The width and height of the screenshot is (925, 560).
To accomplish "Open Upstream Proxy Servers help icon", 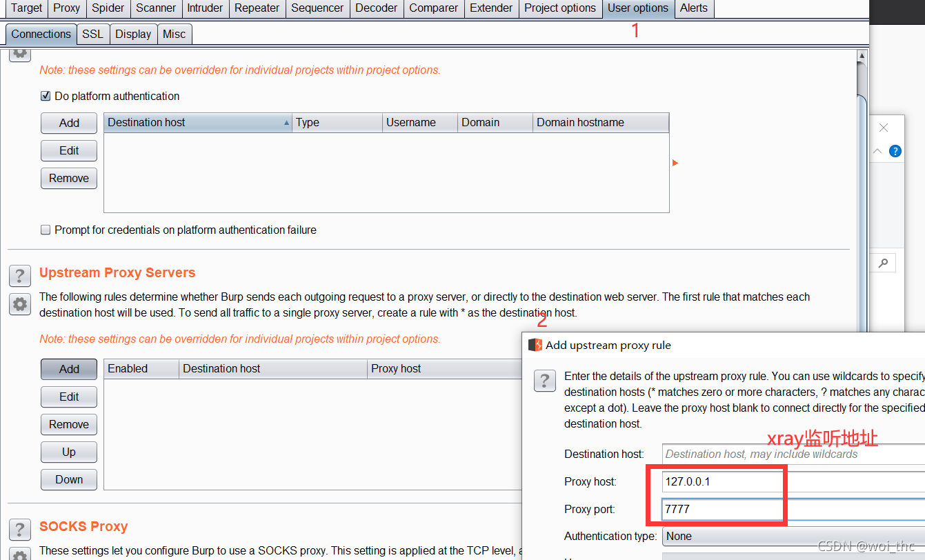I will point(20,276).
